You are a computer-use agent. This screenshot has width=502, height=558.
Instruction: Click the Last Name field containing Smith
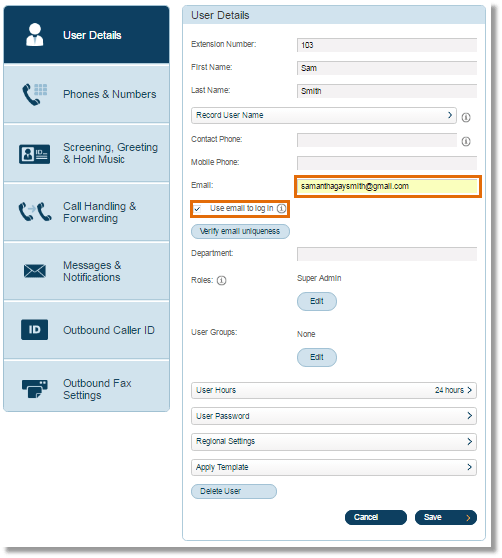pyautogui.click(x=387, y=91)
